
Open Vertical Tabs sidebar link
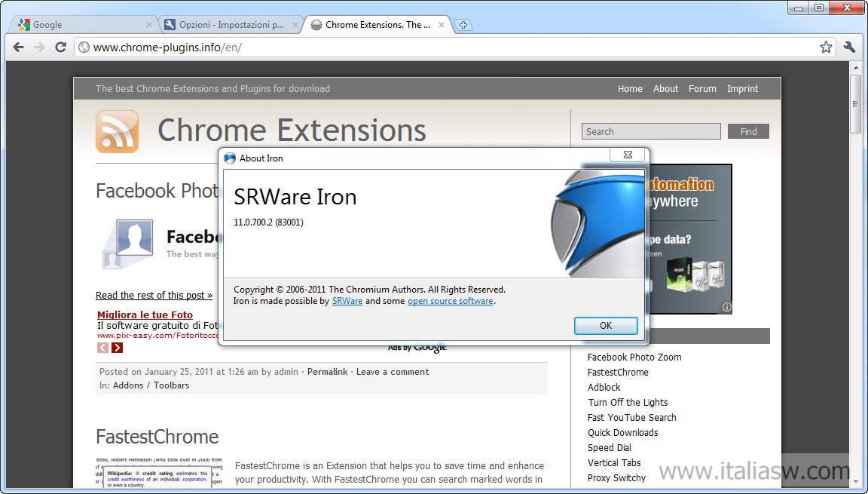[614, 462]
